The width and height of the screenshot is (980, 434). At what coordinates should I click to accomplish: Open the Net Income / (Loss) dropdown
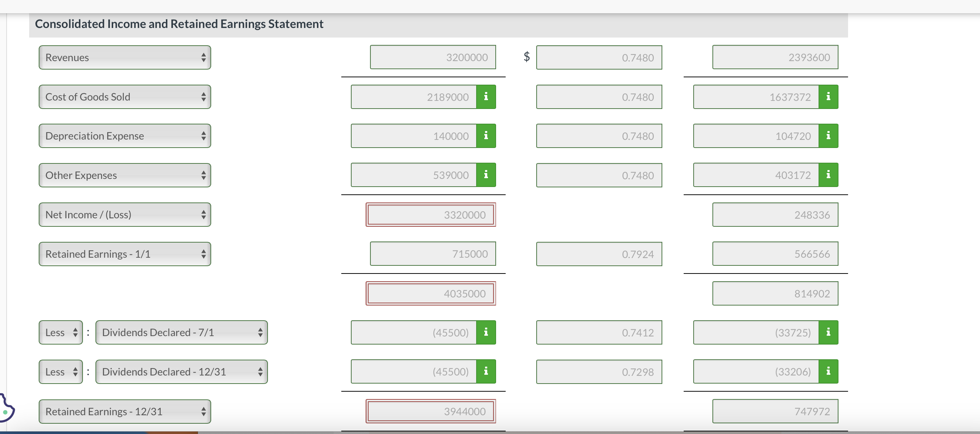125,215
